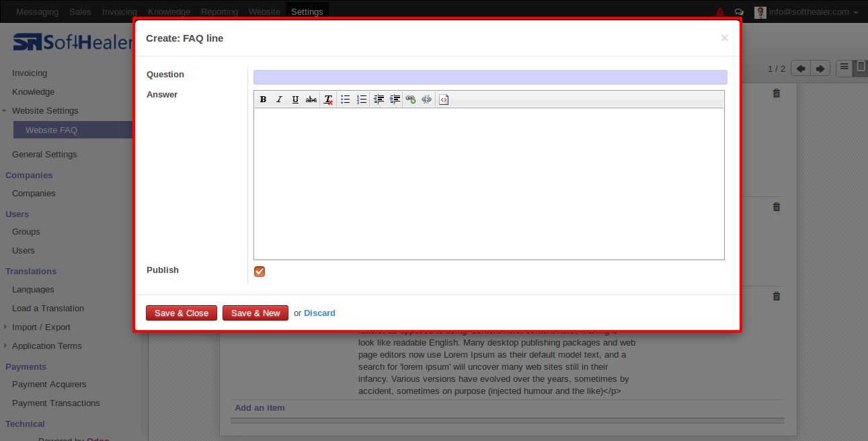Open the Reporting top menu
This screenshot has height=441, width=868.
click(x=219, y=11)
